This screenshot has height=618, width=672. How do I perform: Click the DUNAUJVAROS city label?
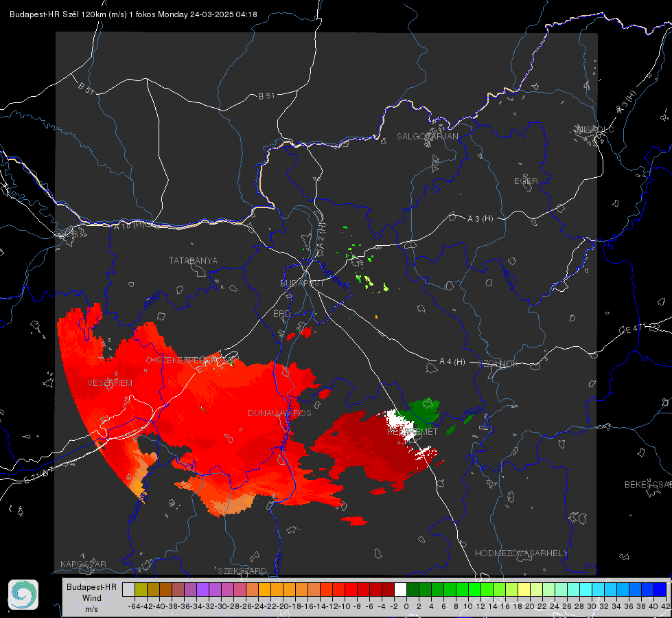click(279, 413)
